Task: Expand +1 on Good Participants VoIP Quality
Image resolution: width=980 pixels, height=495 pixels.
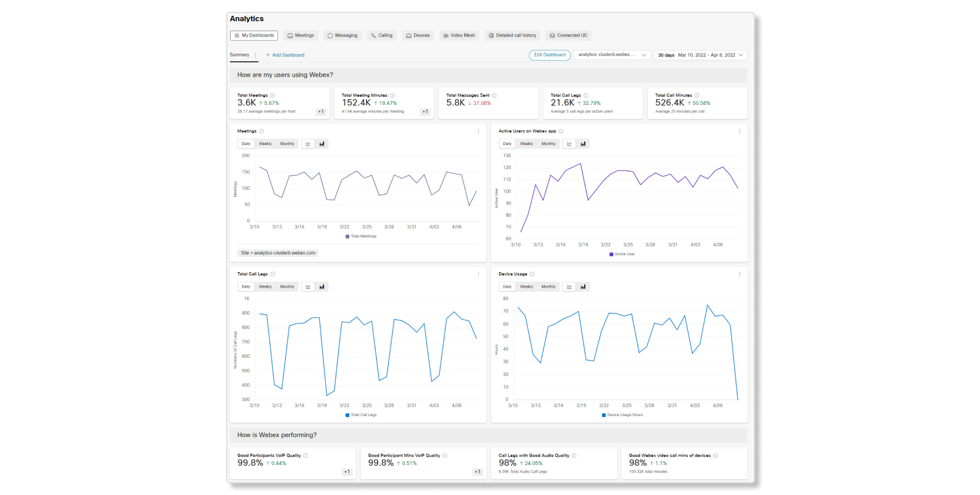Action: click(x=347, y=472)
